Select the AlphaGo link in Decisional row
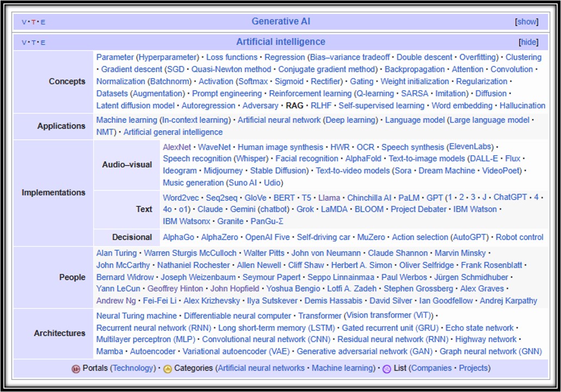561x392 pixels. [178, 237]
